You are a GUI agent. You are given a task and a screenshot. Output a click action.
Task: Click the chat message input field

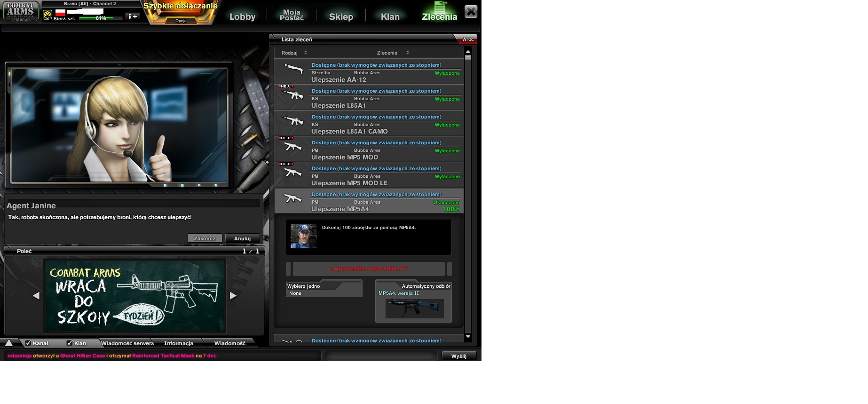pos(381,356)
